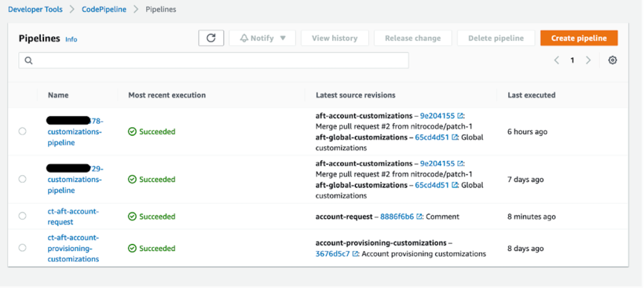Select radio for ct-aft-account-provisioning-customizations
The width and height of the screenshot is (644, 288).
[x=22, y=248]
